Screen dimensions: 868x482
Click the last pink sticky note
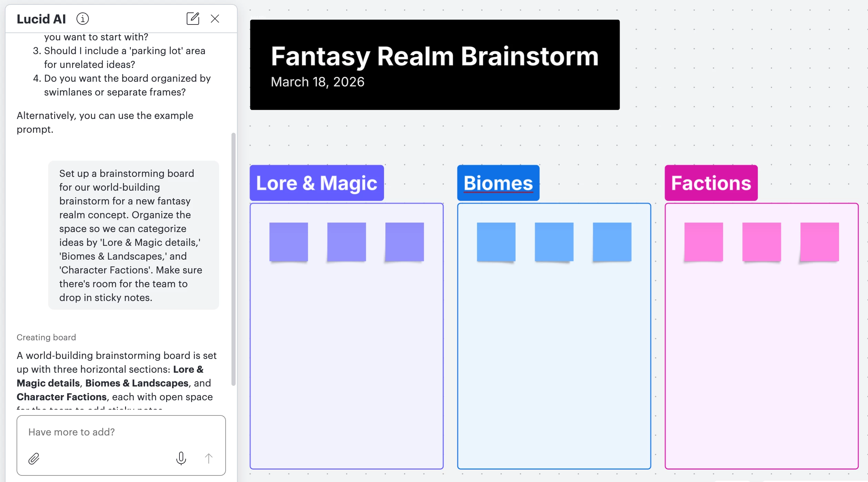pos(819,242)
